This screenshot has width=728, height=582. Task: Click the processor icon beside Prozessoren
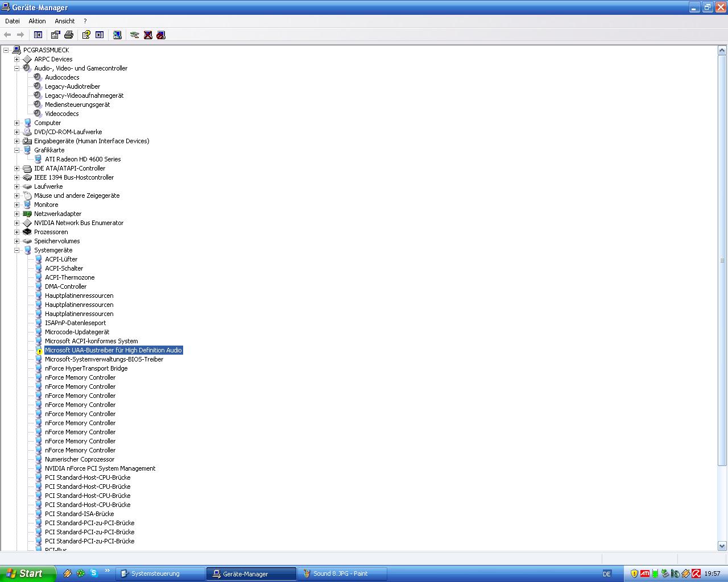27,232
